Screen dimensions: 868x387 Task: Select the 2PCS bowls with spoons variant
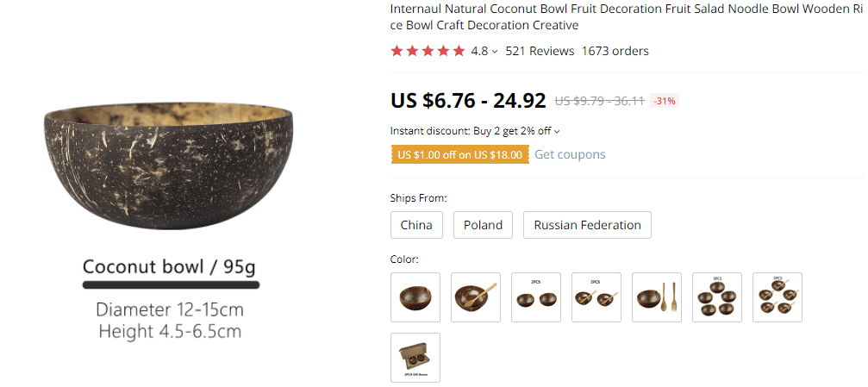click(596, 297)
